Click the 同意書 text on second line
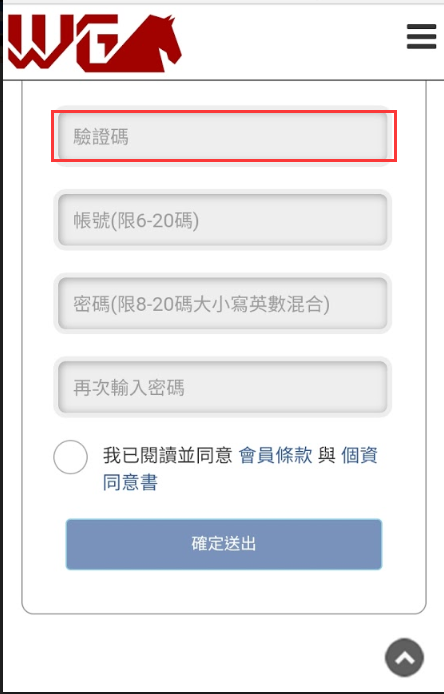The width and height of the screenshot is (444, 694). (x=130, y=482)
